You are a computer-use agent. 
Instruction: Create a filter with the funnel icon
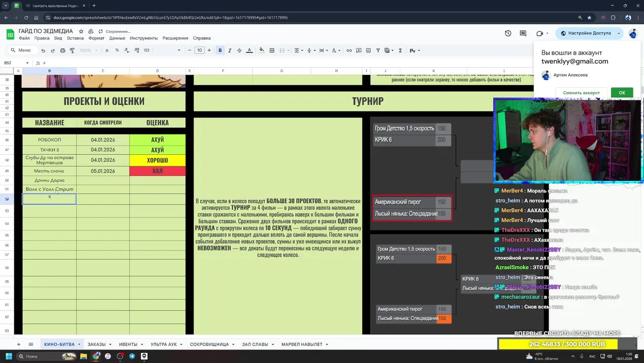pos(378,50)
